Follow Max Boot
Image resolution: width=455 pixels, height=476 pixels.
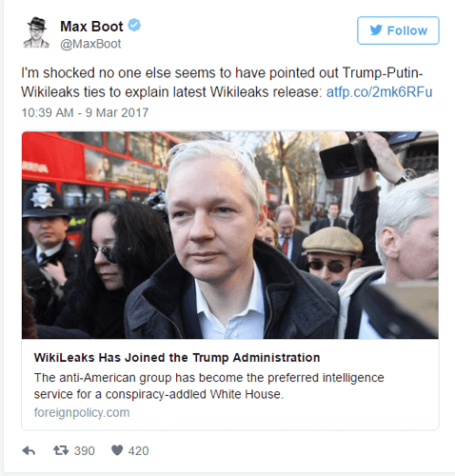click(x=398, y=30)
